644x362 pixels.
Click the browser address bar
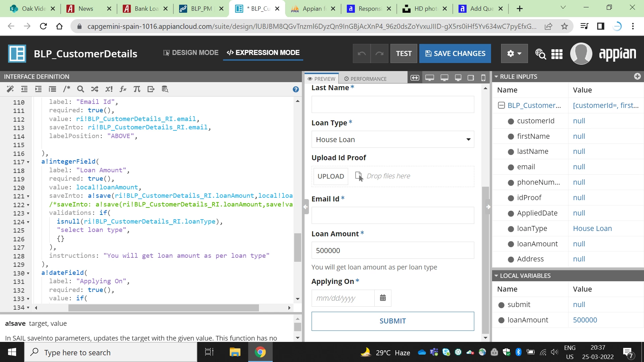(312, 26)
